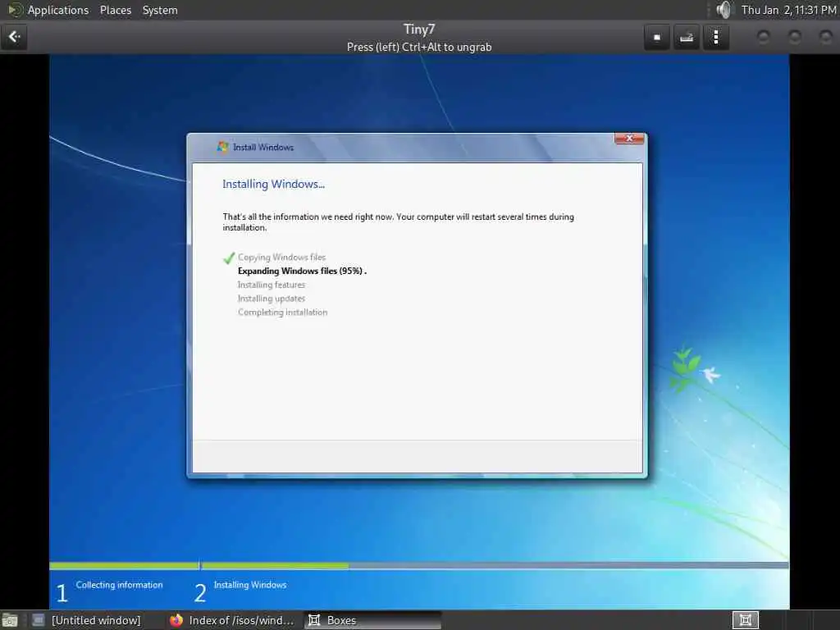Close the Install Windows dialog
This screenshot has height=630, width=840.
tap(629, 138)
